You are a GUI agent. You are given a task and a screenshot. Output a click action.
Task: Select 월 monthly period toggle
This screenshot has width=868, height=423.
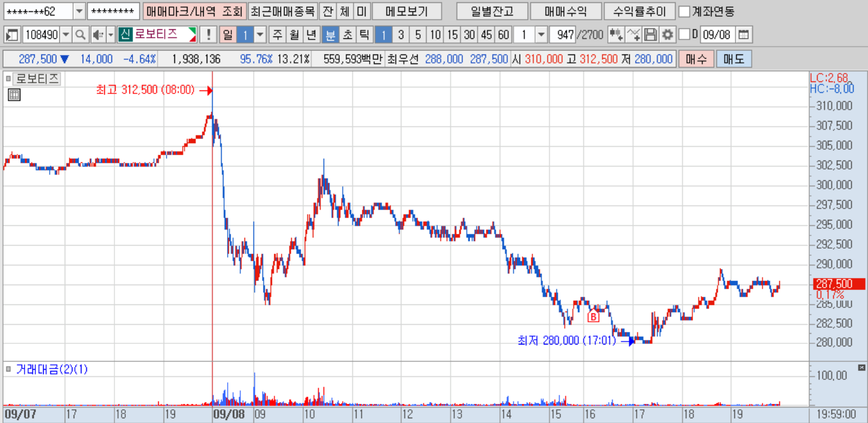click(294, 35)
